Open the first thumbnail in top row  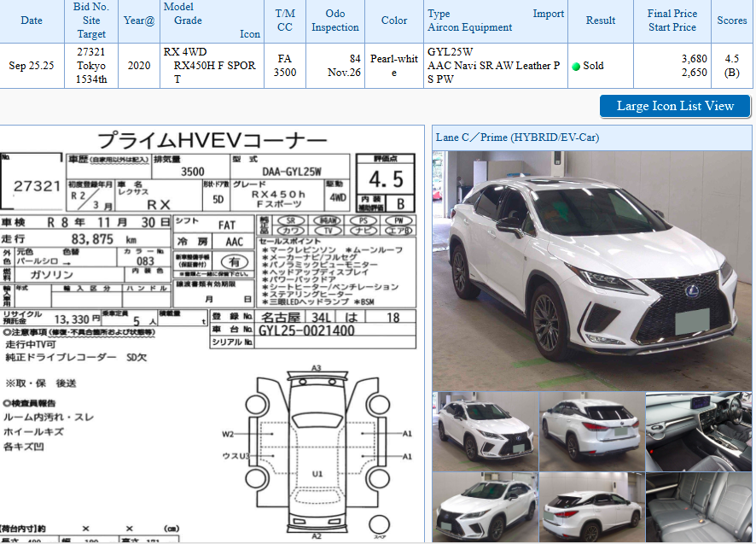coord(485,431)
